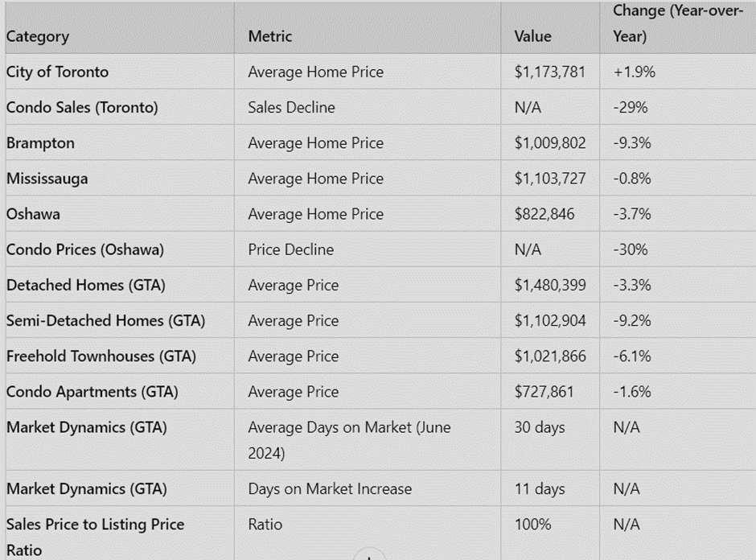This screenshot has width=756, height=560.
Task: Select the City of Toronto cell
Action: [x=57, y=72]
